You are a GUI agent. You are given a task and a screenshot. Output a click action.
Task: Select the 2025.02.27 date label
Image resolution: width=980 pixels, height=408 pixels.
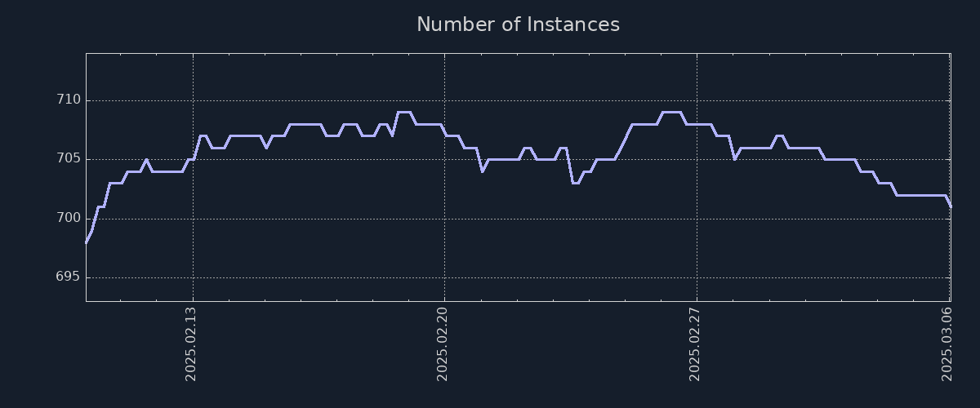[696, 344]
